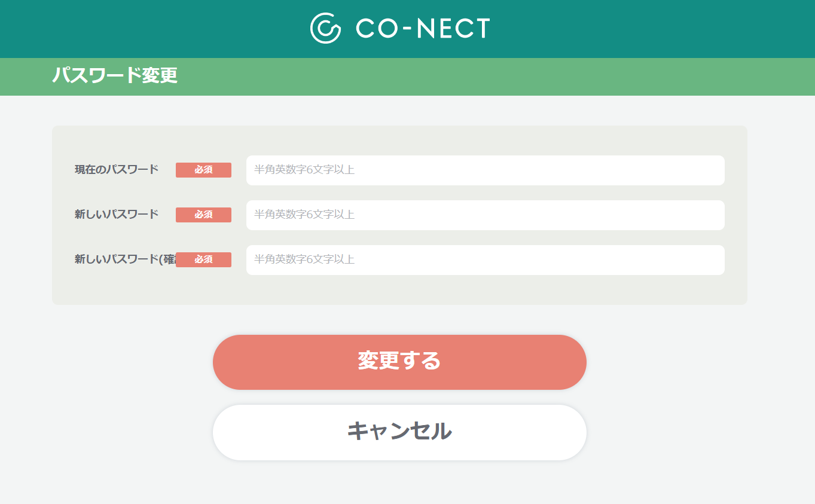Screen dimensions: 815x504
Task: Click page background below キャンセル button
Action: [399, 483]
